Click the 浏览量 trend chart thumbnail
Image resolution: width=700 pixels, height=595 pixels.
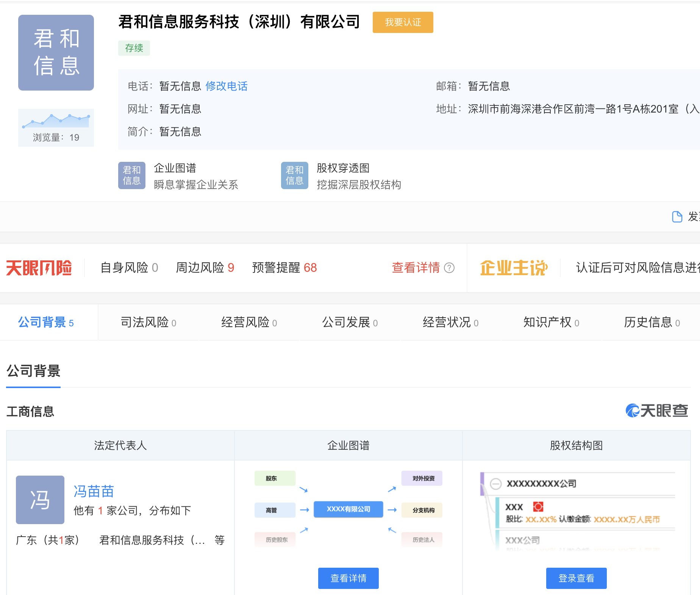tap(56, 128)
